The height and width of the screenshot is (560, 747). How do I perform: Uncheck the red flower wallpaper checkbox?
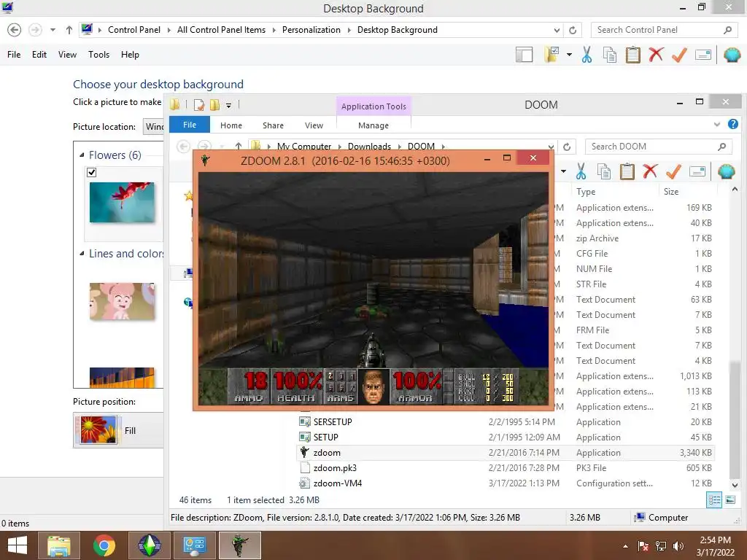tap(92, 172)
